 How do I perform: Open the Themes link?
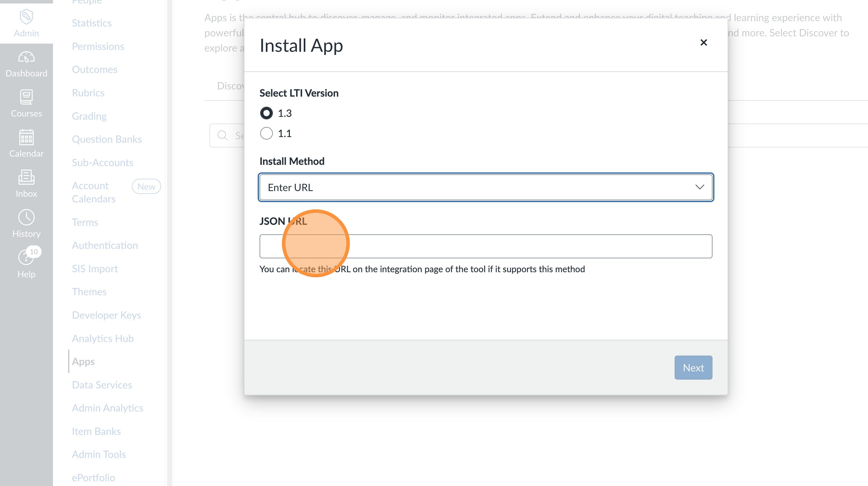pos(89,292)
